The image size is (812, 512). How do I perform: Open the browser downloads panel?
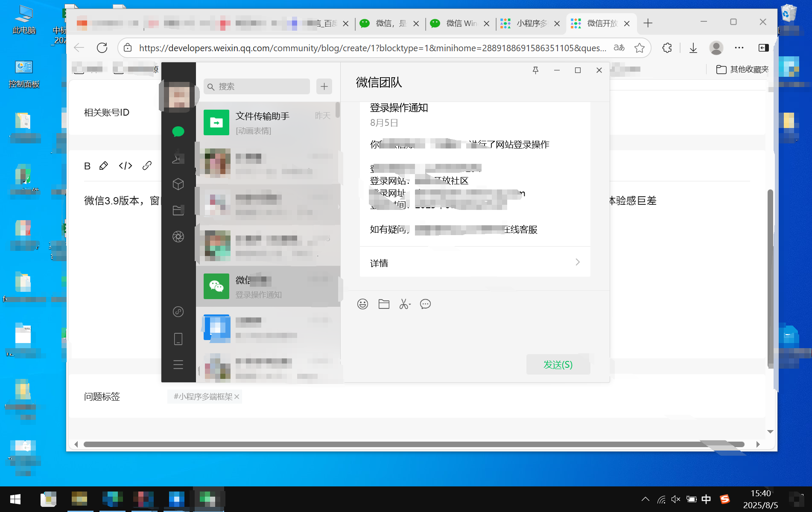[693, 48]
